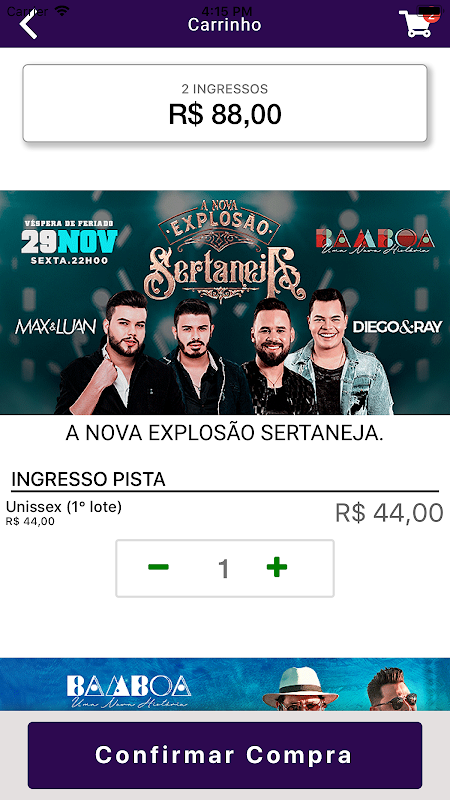Viewport: 450px width, 800px height.
Task: Tap the Unissex (1º lote) ticket label
Action: (64, 507)
